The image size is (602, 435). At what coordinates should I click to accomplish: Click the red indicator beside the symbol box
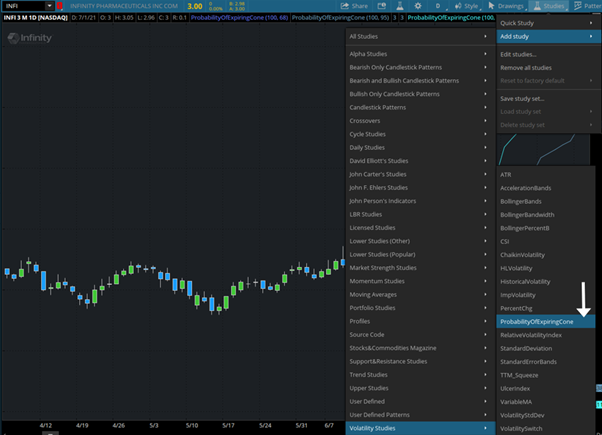pyautogui.click(x=60, y=6)
